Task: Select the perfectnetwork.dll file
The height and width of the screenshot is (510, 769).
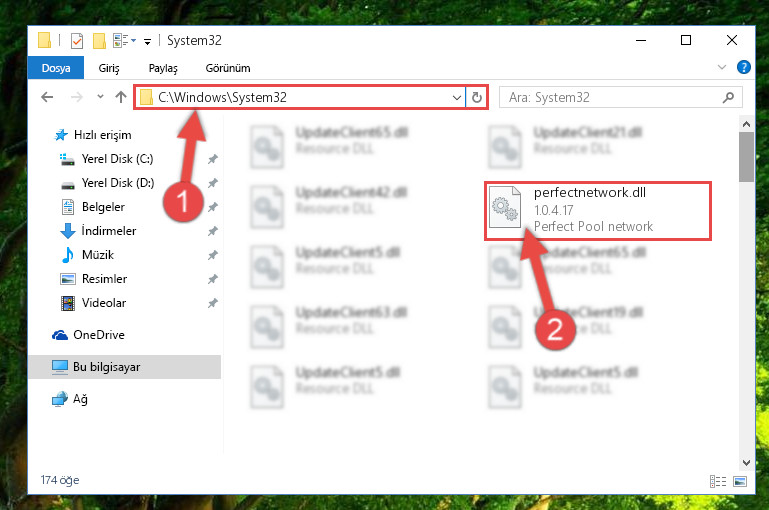Action: tap(597, 210)
